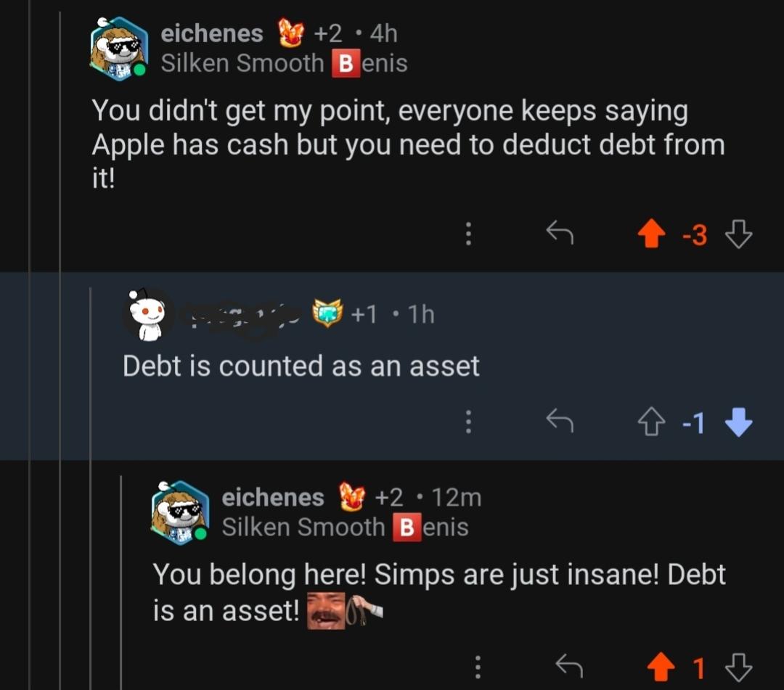
Task: Downvote the Apple cash comment
Action: coord(739,234)
